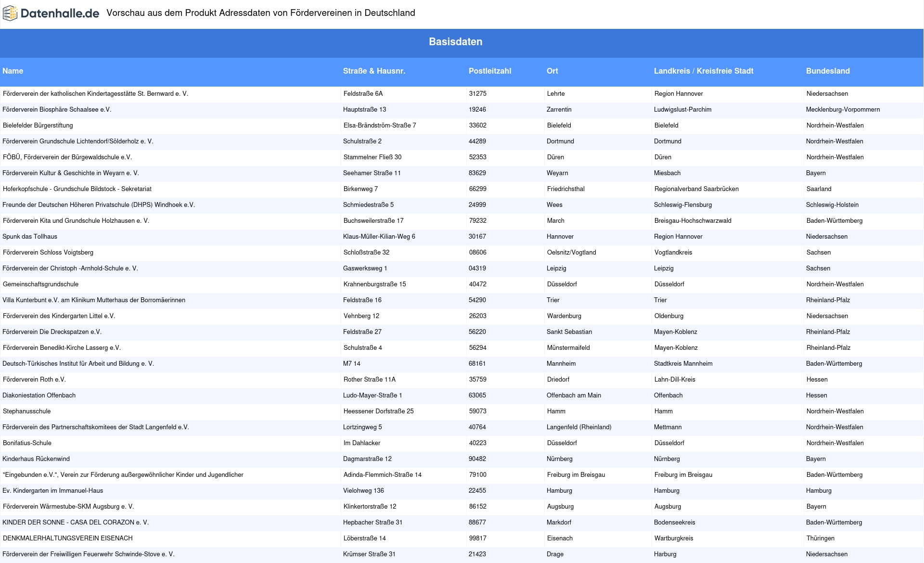Click postal code 83629

pos(477,173)
